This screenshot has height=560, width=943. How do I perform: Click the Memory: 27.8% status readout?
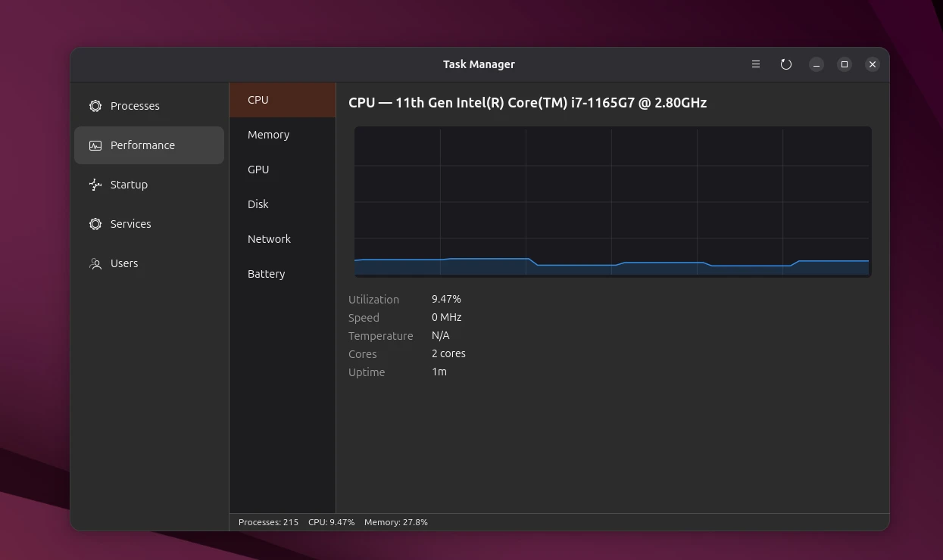pyautogui.click(x=395, y=522)
